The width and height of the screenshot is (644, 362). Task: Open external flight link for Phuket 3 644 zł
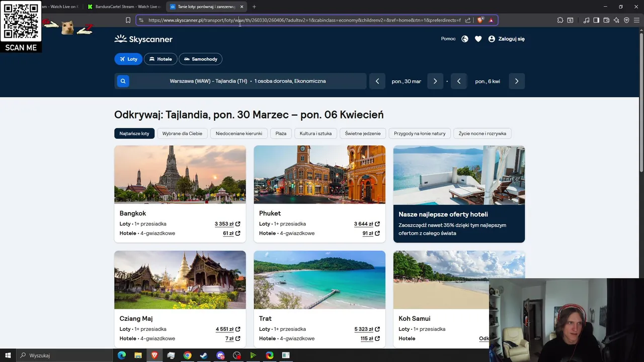coord(377,224)
